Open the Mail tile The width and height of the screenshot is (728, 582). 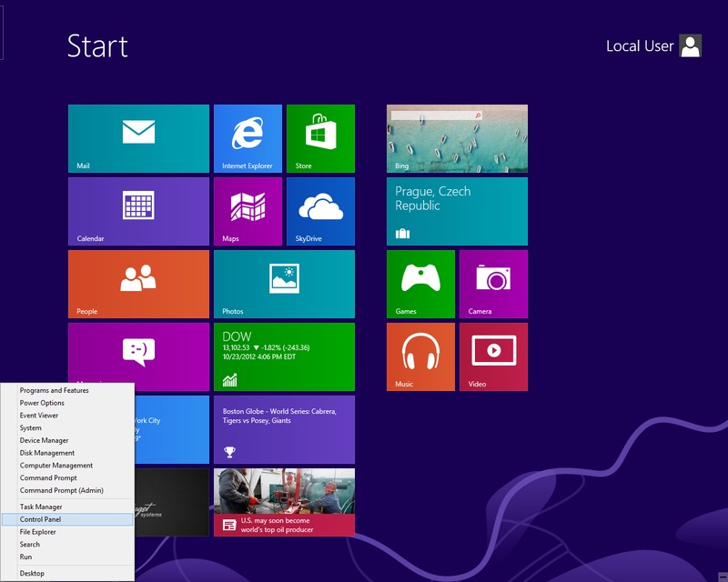tap(138, 138)
